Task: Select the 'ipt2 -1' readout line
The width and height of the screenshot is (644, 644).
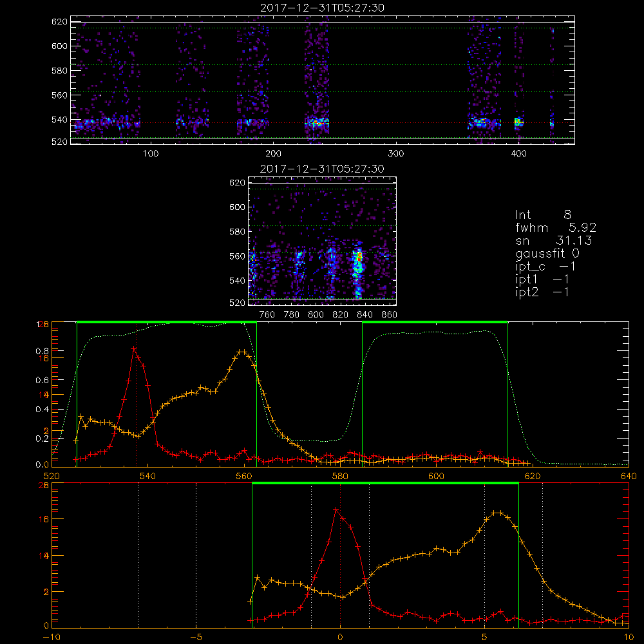Action: pyautogui.click(x=542, y=292)
